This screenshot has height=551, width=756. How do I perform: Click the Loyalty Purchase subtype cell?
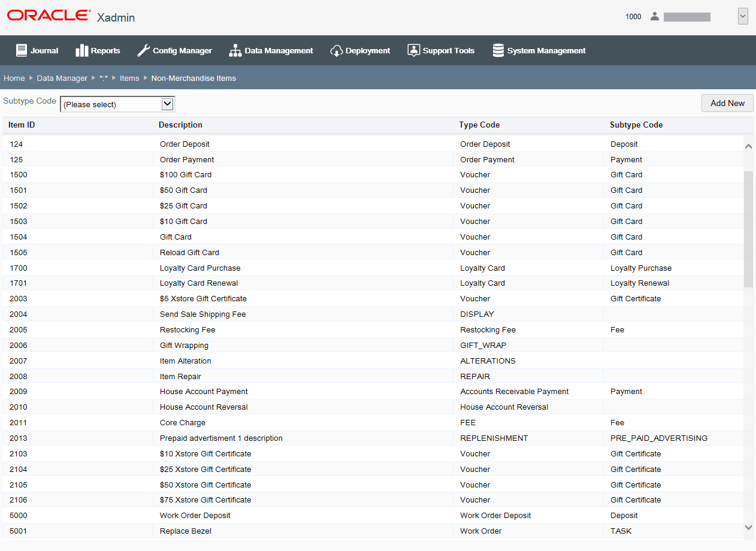(x=641, y=268)
